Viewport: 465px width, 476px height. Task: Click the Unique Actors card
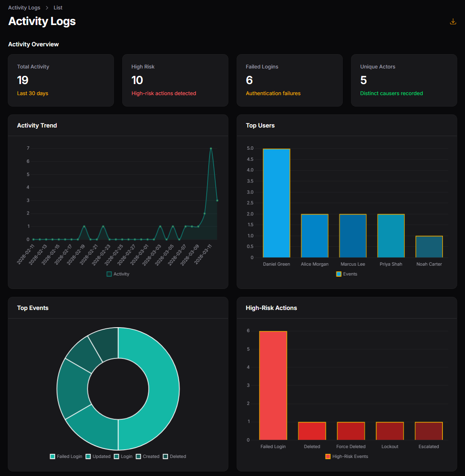click(404, 80)
